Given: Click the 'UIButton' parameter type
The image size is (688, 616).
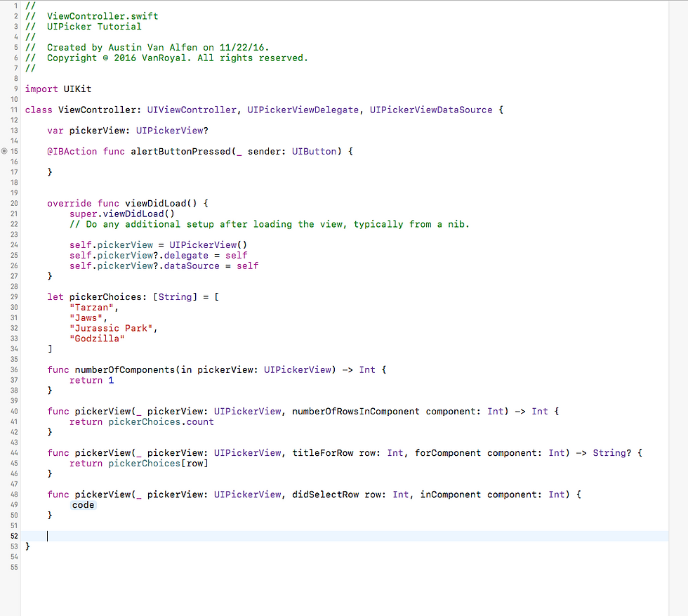Looking at the screenshot, I should click(x=315, y=152).
